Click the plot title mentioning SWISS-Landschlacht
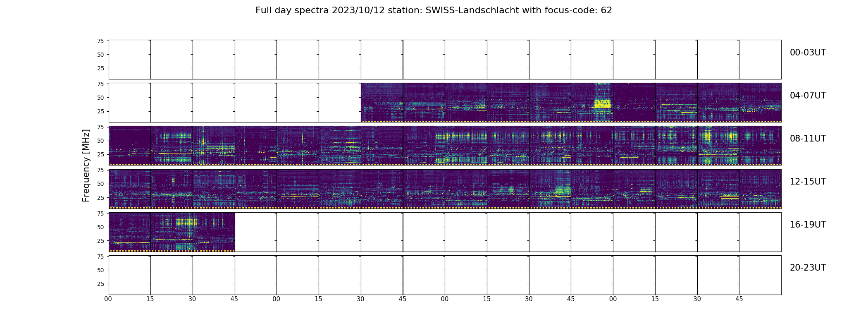The image size is (868, 331). [x=434, y=10]
